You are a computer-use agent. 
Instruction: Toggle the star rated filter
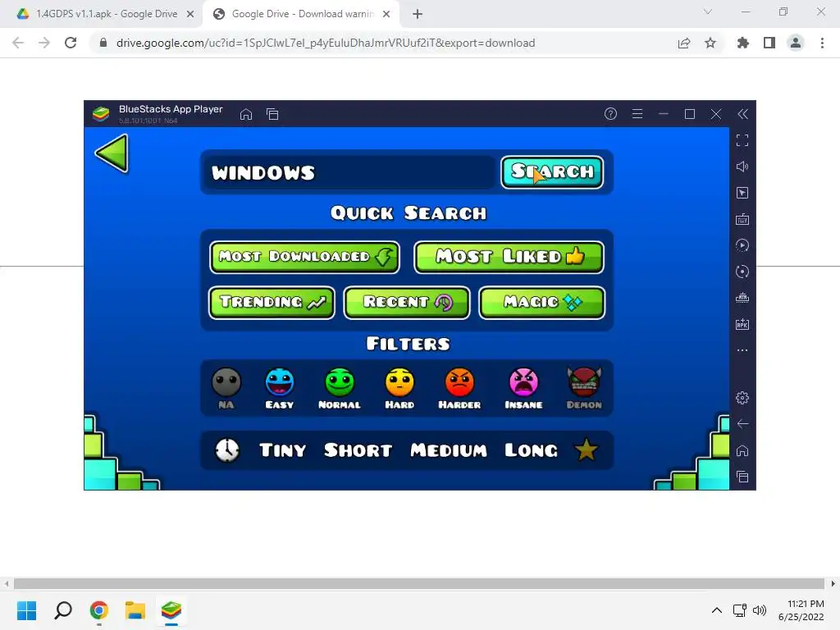pyautogui.click(x=586, y=450)
